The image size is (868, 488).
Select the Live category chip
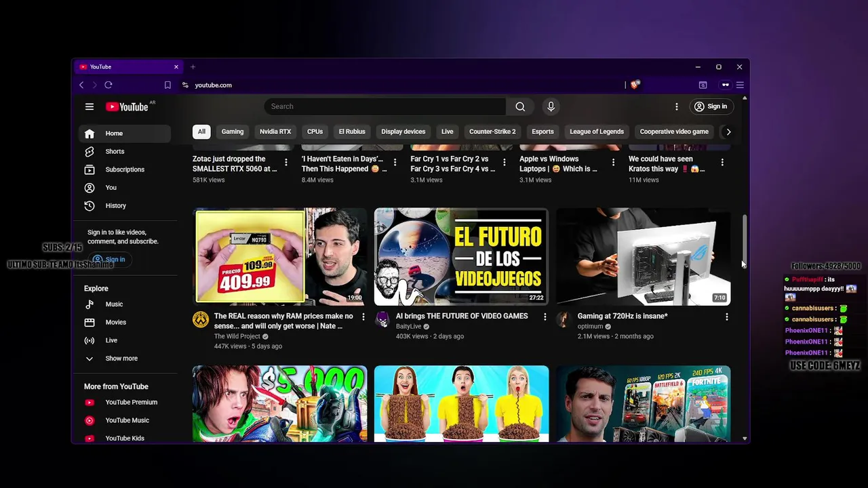pyautogui.click(x=448, y=131)
